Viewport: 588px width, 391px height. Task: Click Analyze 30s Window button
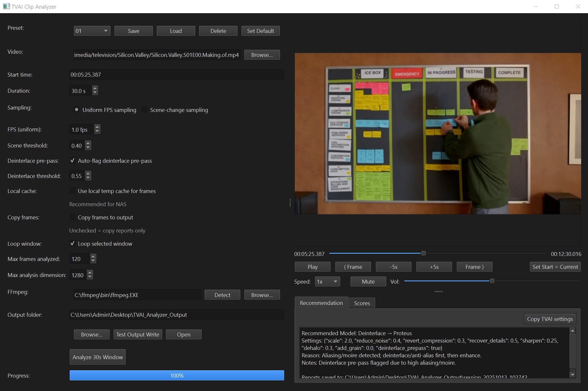pyautogui.click(x=98, y=357)
